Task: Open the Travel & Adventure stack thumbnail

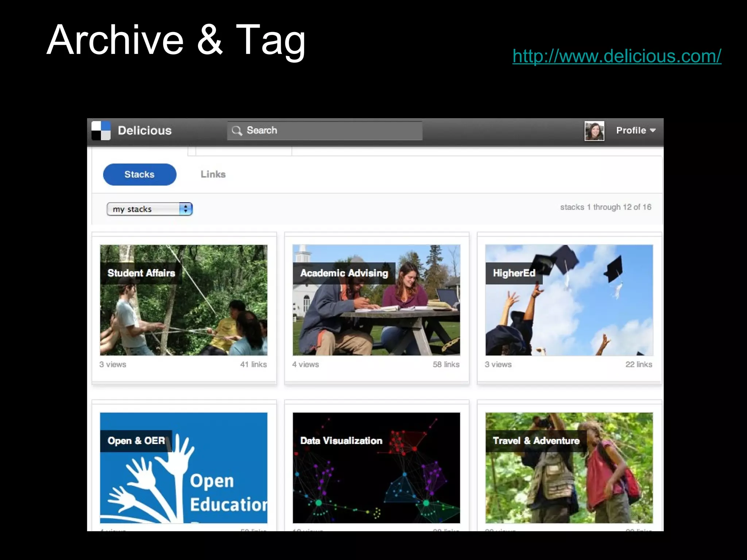Action: click(x=569, y=468)
